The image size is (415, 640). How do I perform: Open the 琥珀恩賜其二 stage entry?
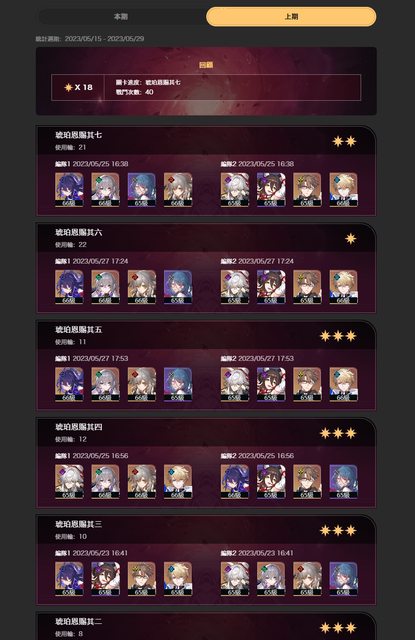(x=206, y=627)
